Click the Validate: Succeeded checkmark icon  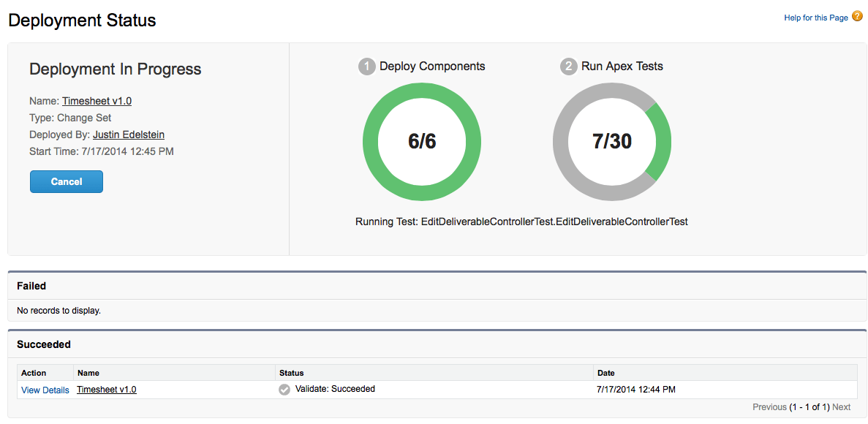[284, 389]
